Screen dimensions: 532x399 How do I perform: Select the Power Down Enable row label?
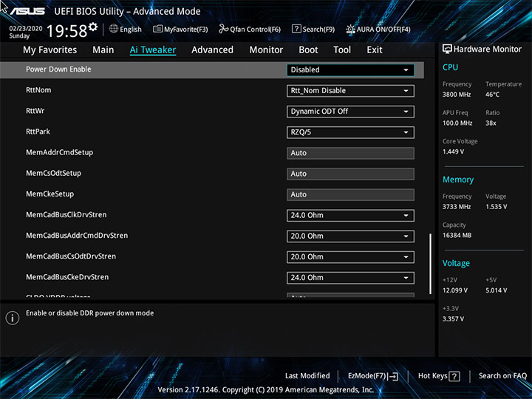[x=58, y=69]
